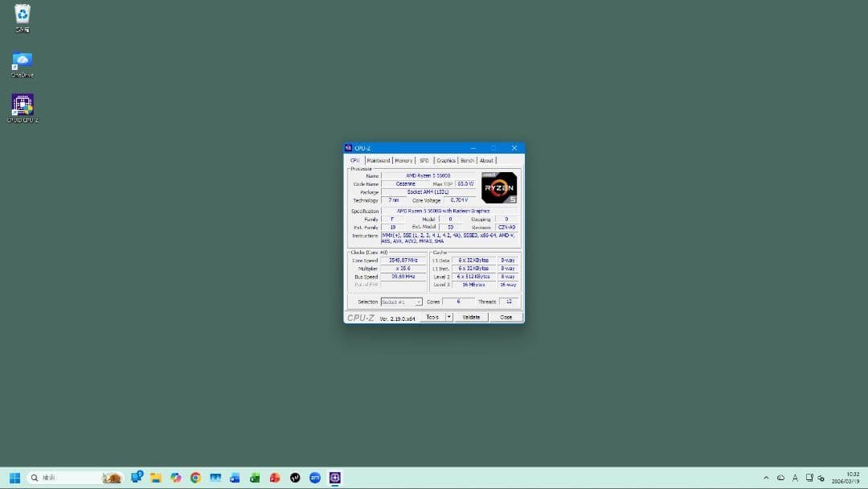
Task: Click the Core Speed MHz value
Action: pyautogui.click(x=403, y=261)
